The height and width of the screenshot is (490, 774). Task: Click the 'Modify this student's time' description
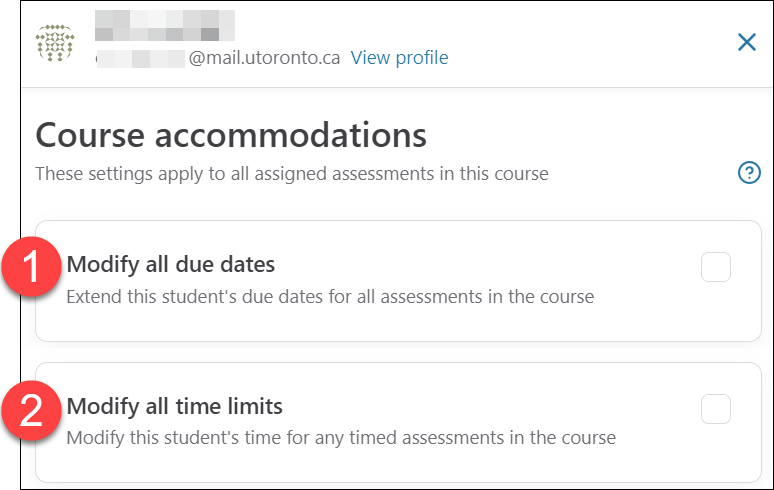click(341, 438)
